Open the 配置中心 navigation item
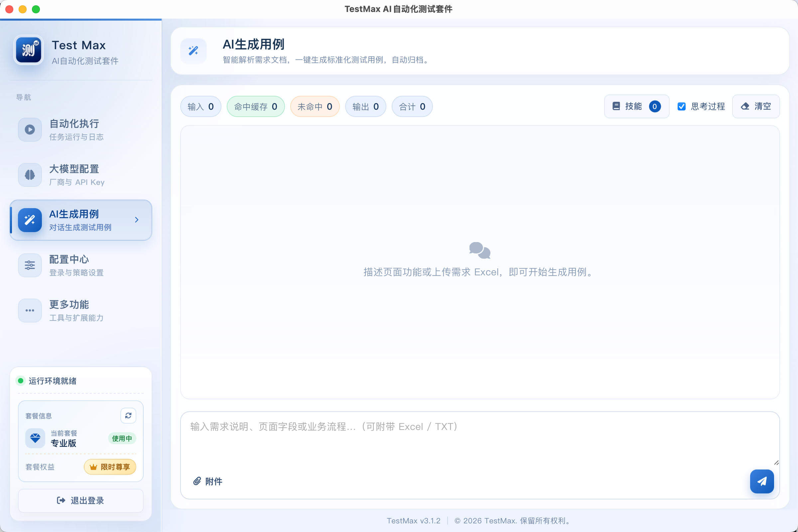The height and width of the screenshot is (532, 798). [81, 265]
